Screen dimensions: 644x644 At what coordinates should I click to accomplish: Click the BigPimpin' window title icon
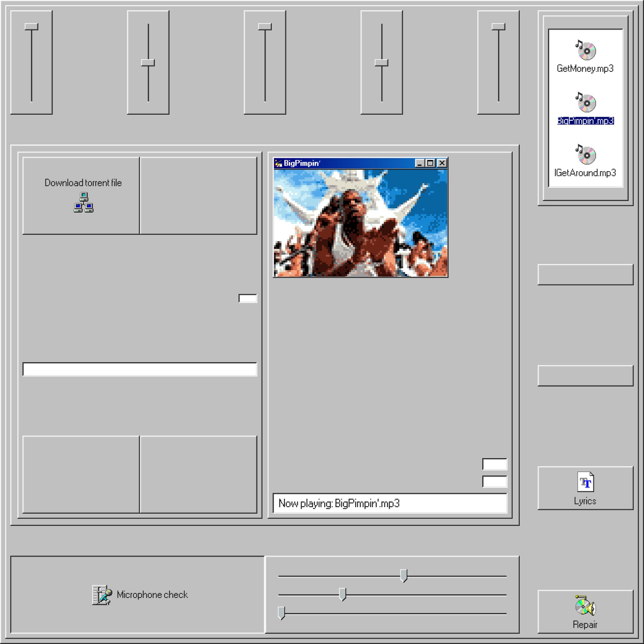[278, 163]
